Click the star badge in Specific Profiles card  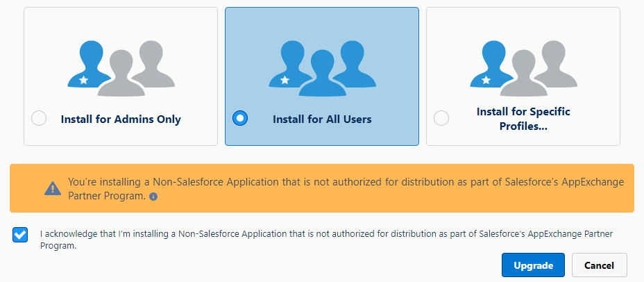[x=486, y=80]
